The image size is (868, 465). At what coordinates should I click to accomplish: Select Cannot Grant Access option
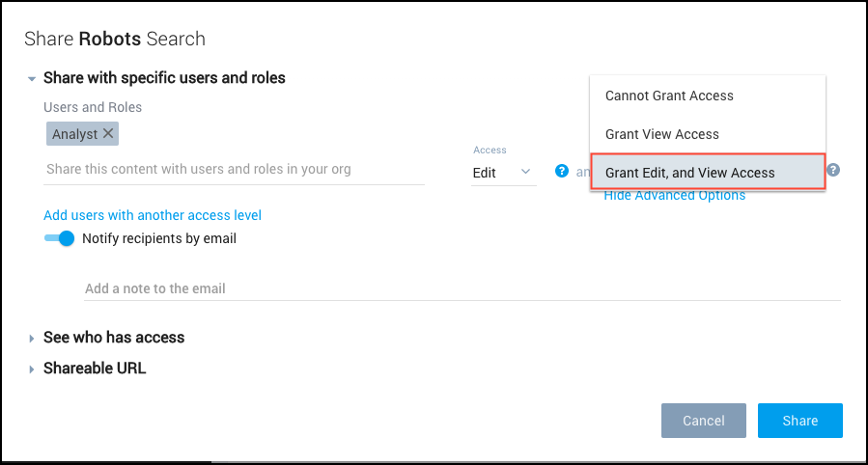669,96
